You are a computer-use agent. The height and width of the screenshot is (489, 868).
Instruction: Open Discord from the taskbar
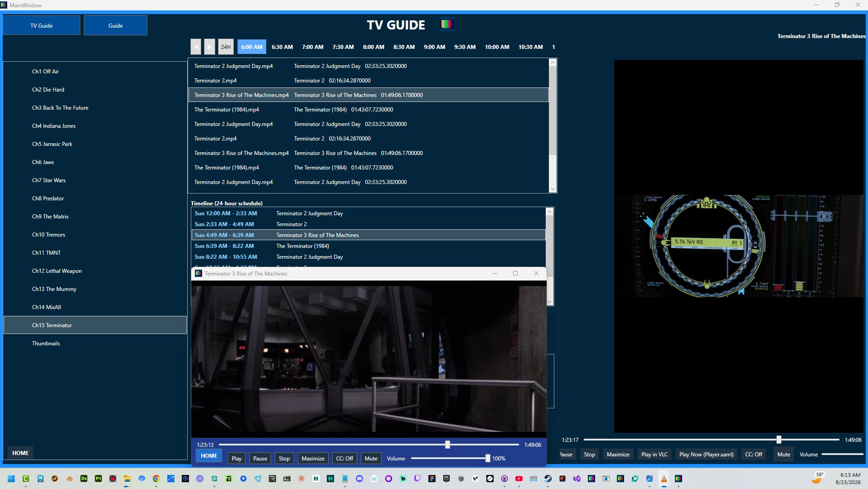[x=359, y=479]
